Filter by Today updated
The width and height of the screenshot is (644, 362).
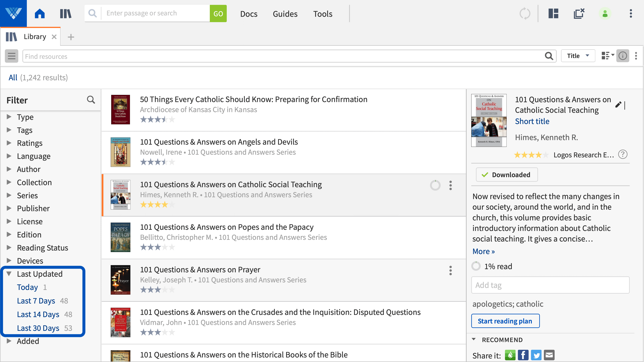point(27,287)
